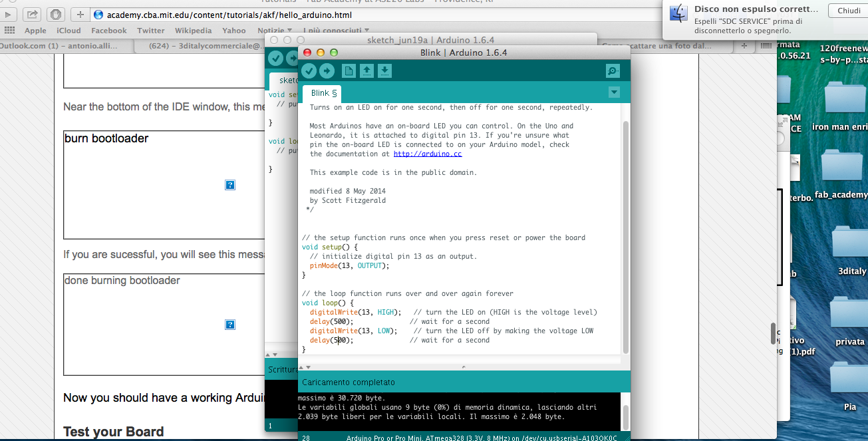
Task: Click 'digitalWrite(13, LOW);' code line
Action: click(x=353, y=331)
